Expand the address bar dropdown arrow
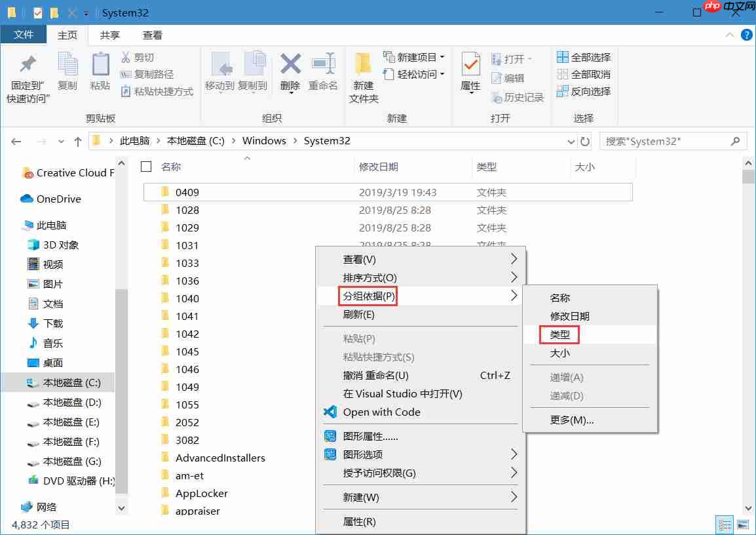The height and width of the screenshot is (535, 756). (571, 140)
